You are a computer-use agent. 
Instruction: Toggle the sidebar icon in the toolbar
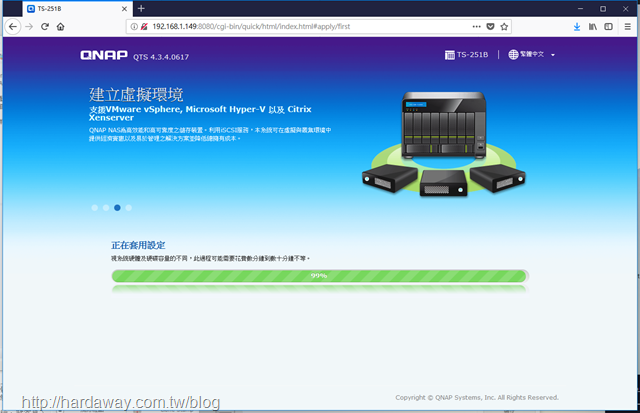coord(609,27)
